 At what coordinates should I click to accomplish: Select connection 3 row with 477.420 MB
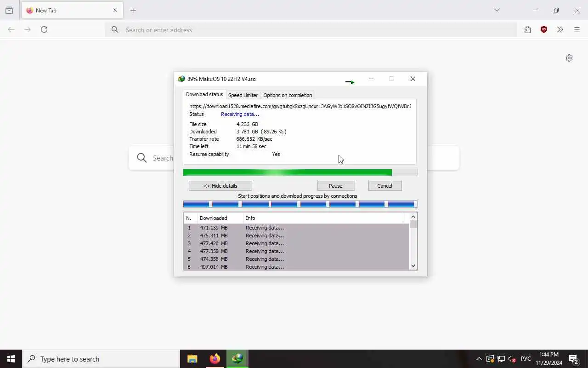(296, 243)
